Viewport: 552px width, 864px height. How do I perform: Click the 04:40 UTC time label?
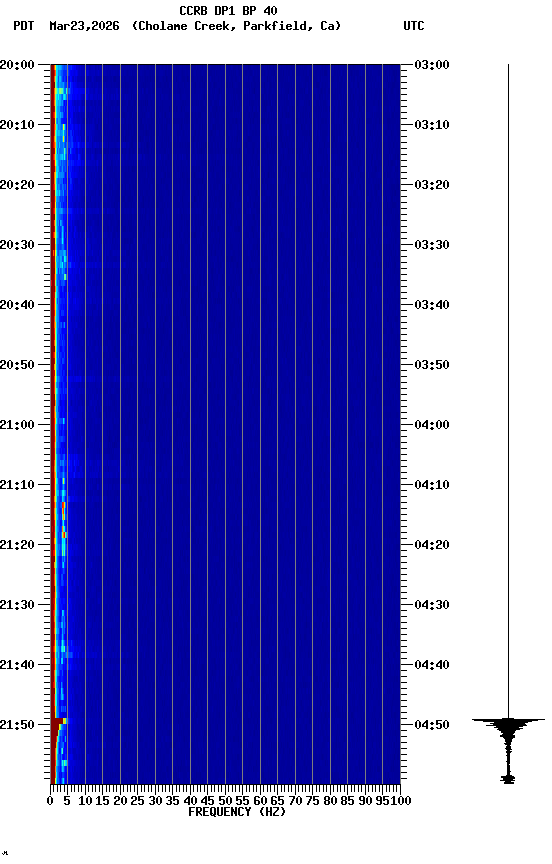(432, 666)
